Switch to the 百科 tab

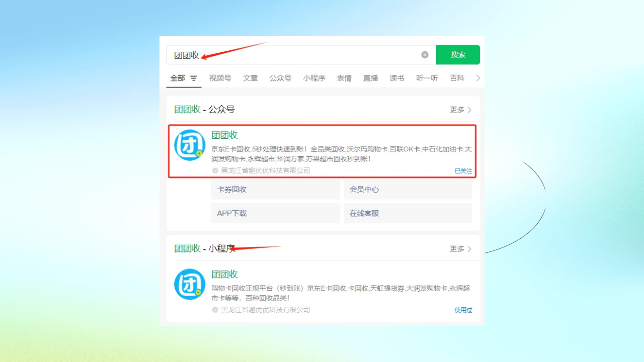[457, 78]
